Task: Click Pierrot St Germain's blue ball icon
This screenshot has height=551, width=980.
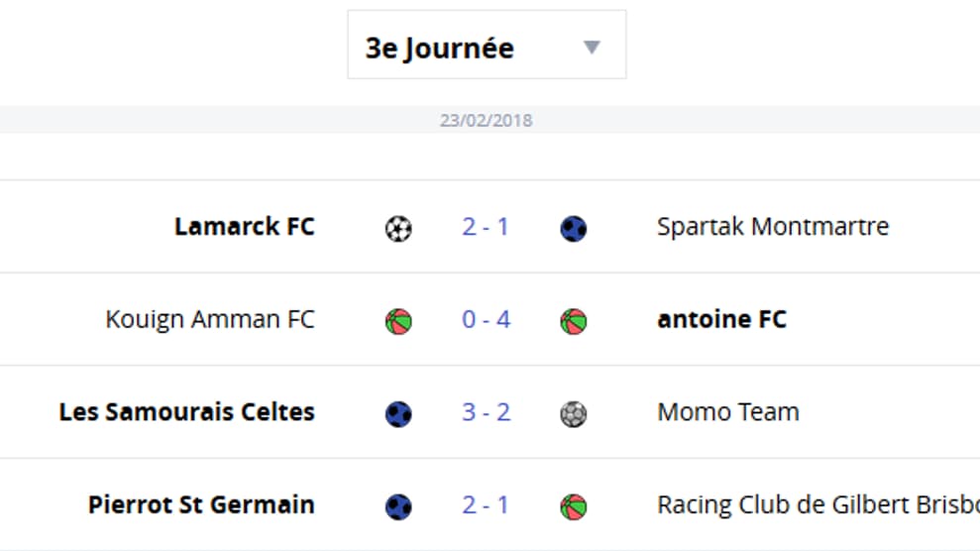Action: [x=398, y=506]
